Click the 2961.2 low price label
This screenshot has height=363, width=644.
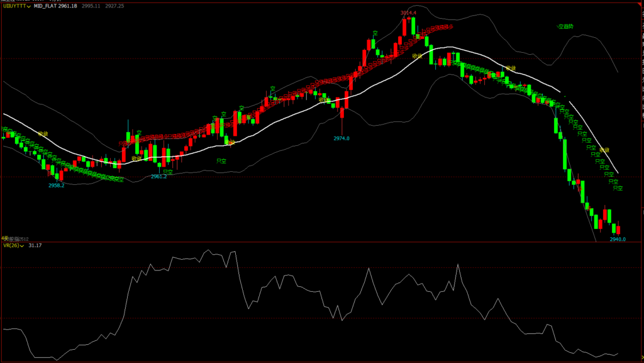[x=158, y=177]
